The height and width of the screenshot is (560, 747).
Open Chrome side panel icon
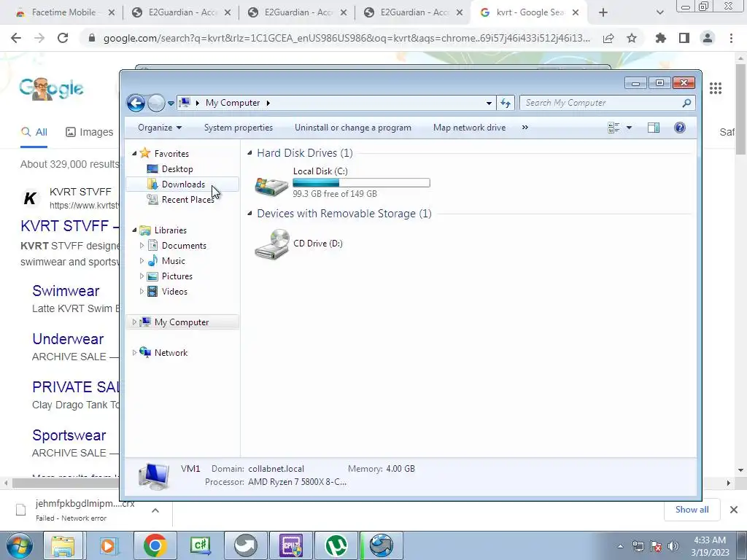click(684, 38)
